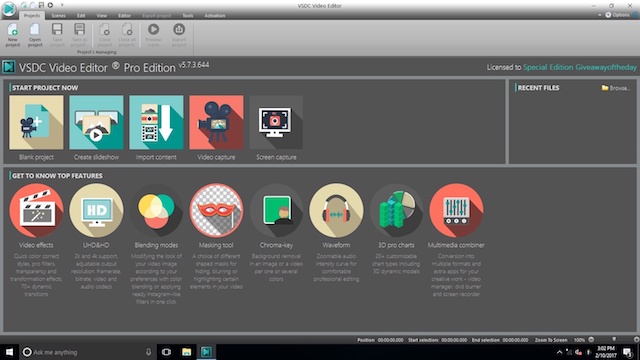Open the Windows Action Center notifications
The height and width of the screenshot is (360, 640).
pos(628,352)
